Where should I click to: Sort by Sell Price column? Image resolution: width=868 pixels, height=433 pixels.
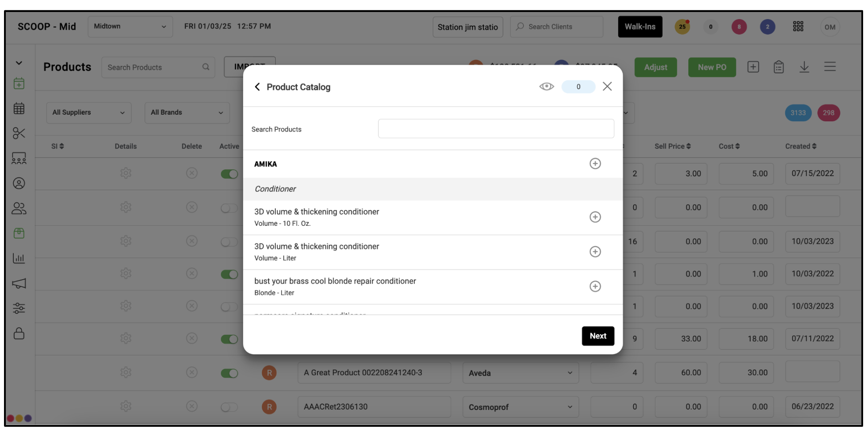pos(672,146)
